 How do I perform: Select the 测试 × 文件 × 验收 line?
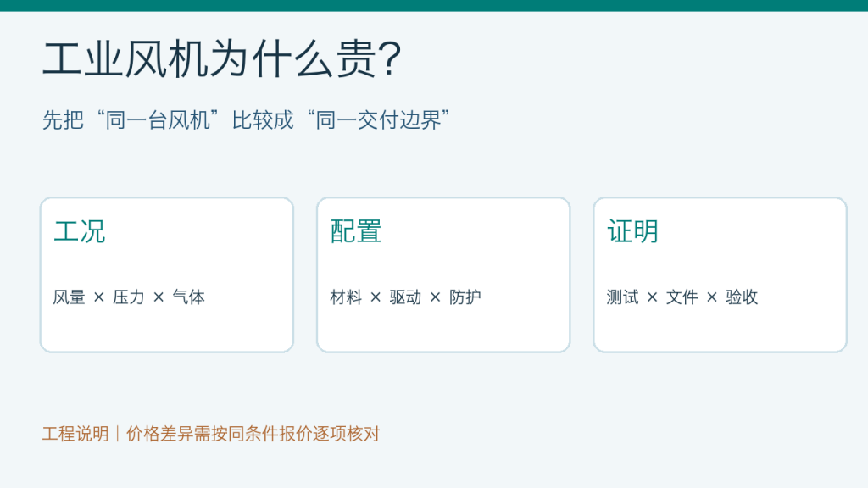(x=682, y=297)
